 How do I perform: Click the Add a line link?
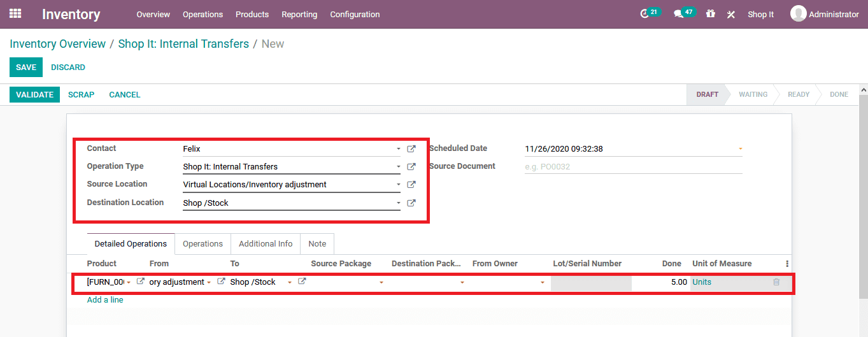point(105,300)
